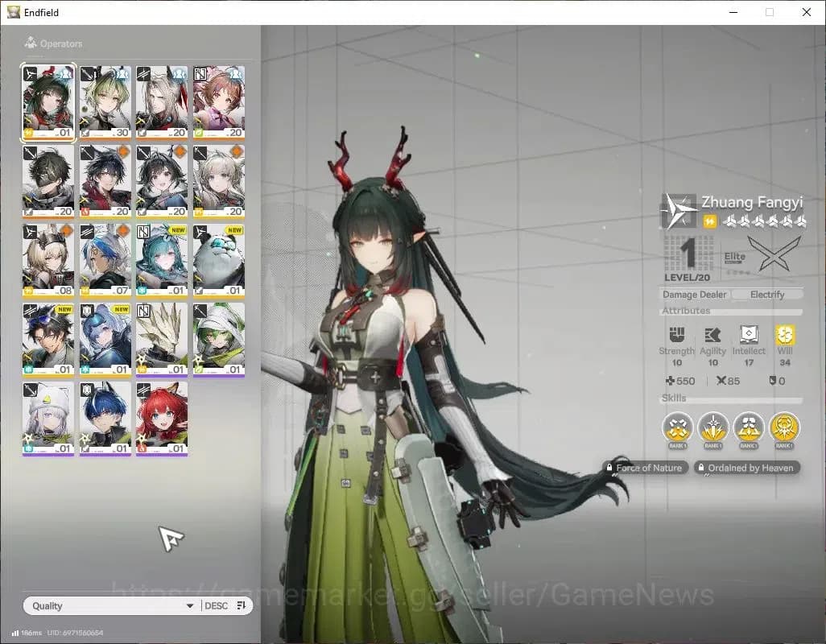Open the Quality sort dropdown
826x644 pixels.
(x=112, y=605)
